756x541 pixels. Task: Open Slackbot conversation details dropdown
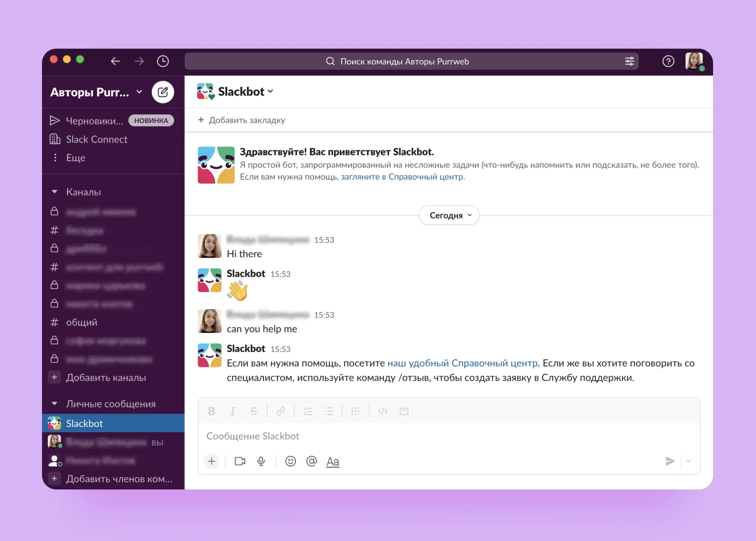[246, 92]
